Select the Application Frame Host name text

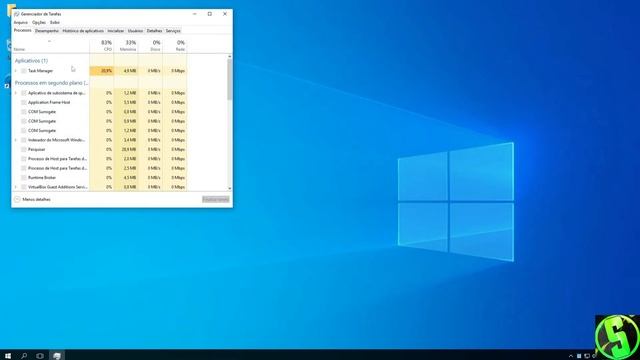click(49, 102)
